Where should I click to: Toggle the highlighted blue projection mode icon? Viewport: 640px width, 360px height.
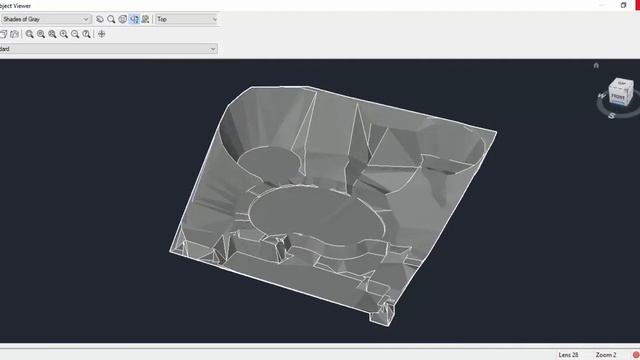click(x=134, y=19)
